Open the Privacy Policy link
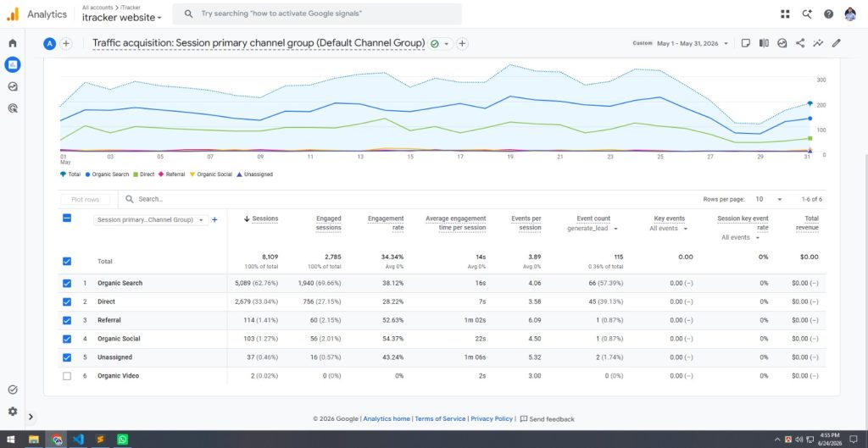Viewport: 868px width, 448px height. tap(492, 418)
